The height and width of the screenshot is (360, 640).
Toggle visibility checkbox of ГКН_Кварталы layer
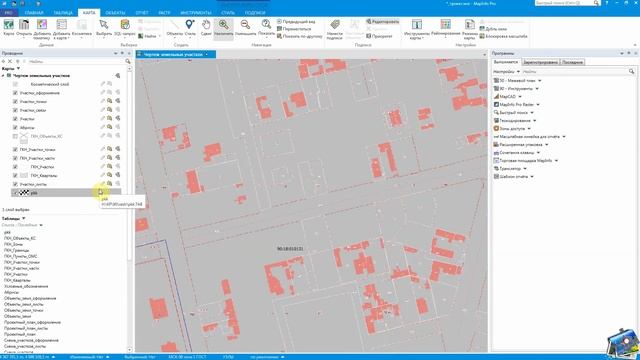coord(15,176)
